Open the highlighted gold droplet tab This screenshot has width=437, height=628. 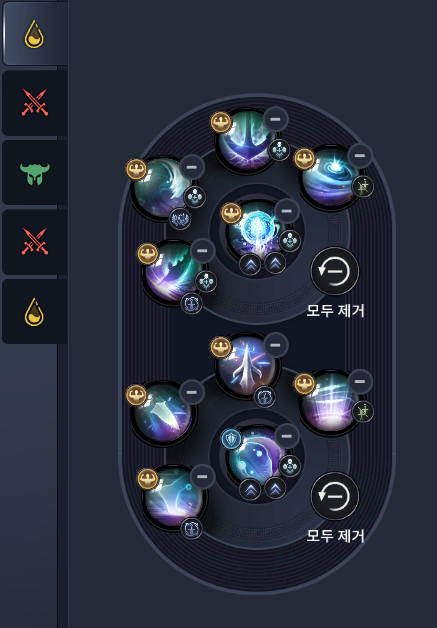(35, 34)
